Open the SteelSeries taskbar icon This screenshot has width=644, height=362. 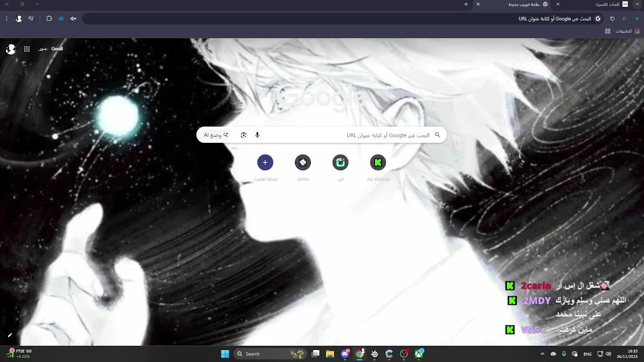click(374, 354)
